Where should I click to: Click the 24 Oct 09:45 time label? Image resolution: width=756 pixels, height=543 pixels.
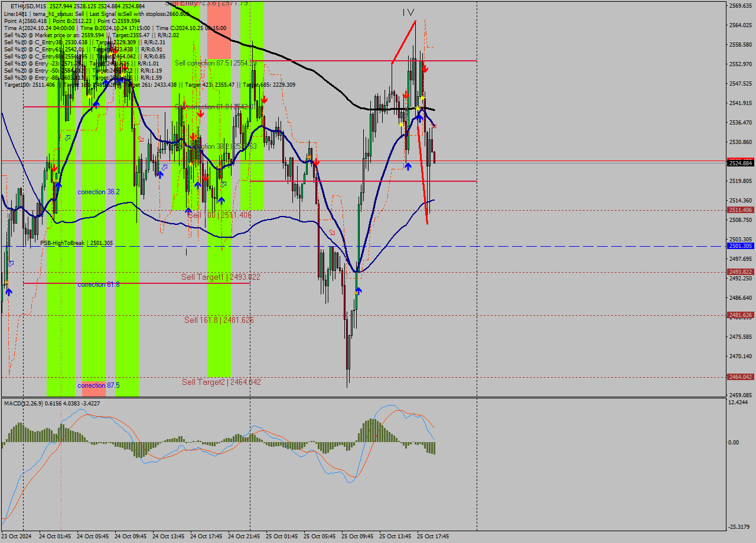[x=131, y=537]
